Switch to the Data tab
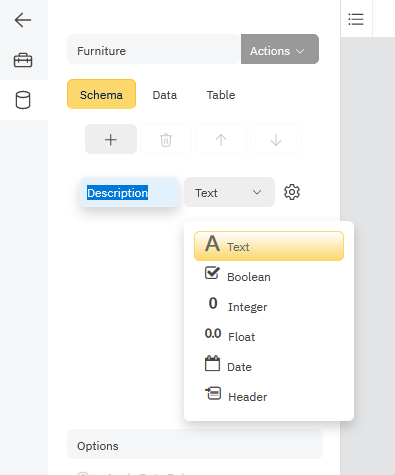Screen dimensions: 395x475 click(165, 95)
